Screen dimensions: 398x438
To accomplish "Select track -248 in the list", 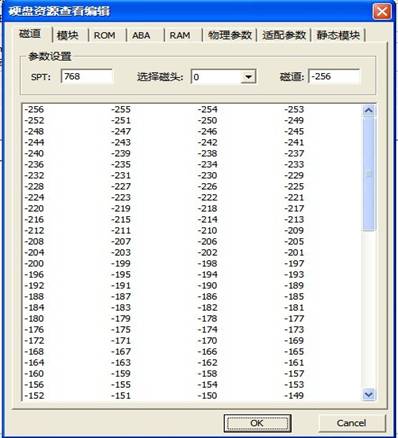I will point(34,131).
